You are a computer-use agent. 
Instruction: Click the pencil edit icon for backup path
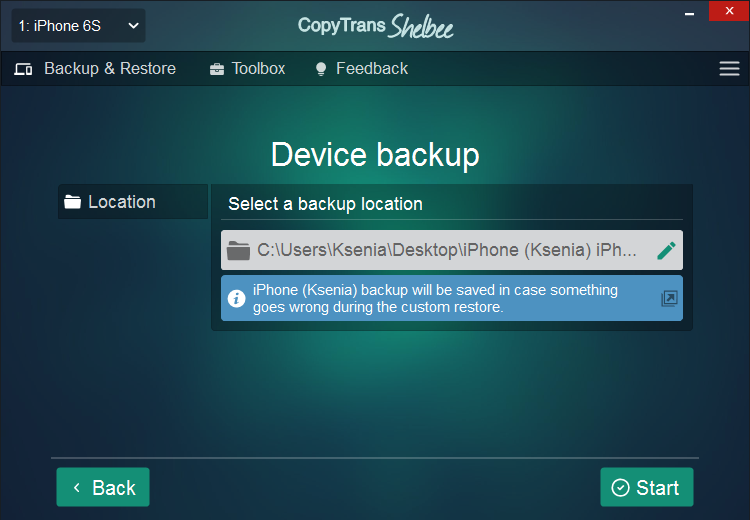(x=666, y=250)
